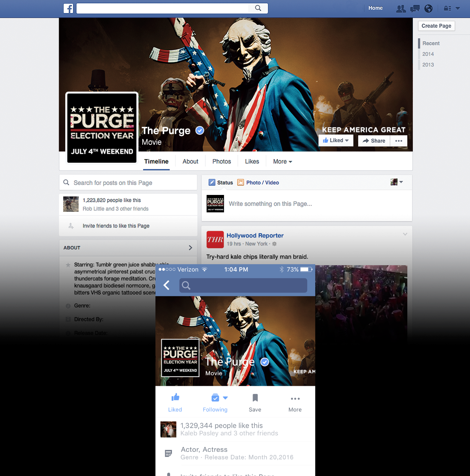The height and width of the screenshot is (476, 470).
Task: Open the messages icon in the header
Action: 415,8
